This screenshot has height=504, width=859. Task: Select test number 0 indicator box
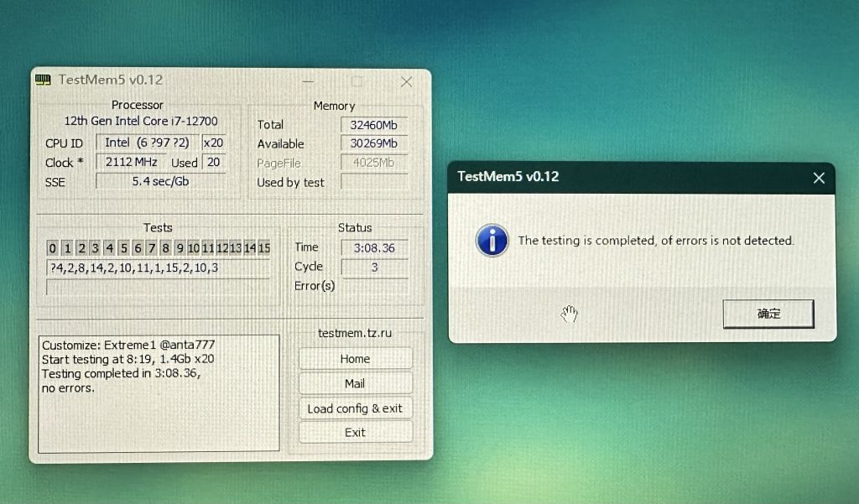click(x=52, y=248)
